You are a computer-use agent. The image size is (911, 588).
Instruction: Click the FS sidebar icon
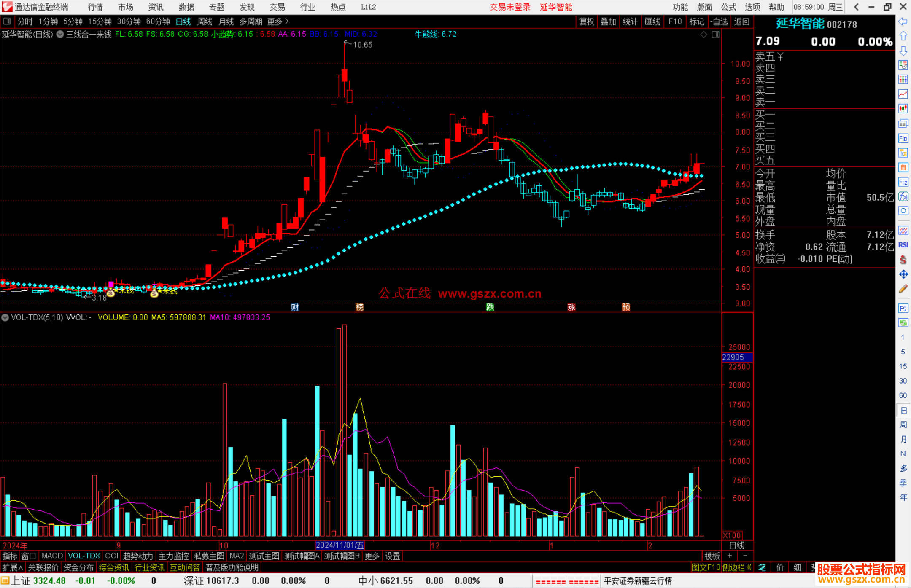903,308
